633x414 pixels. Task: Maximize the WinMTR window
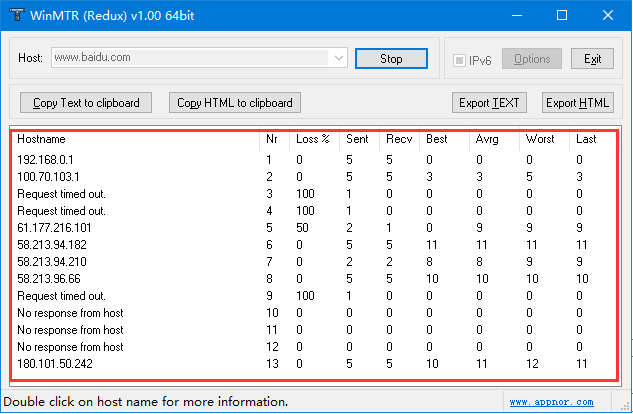(562, 16)
